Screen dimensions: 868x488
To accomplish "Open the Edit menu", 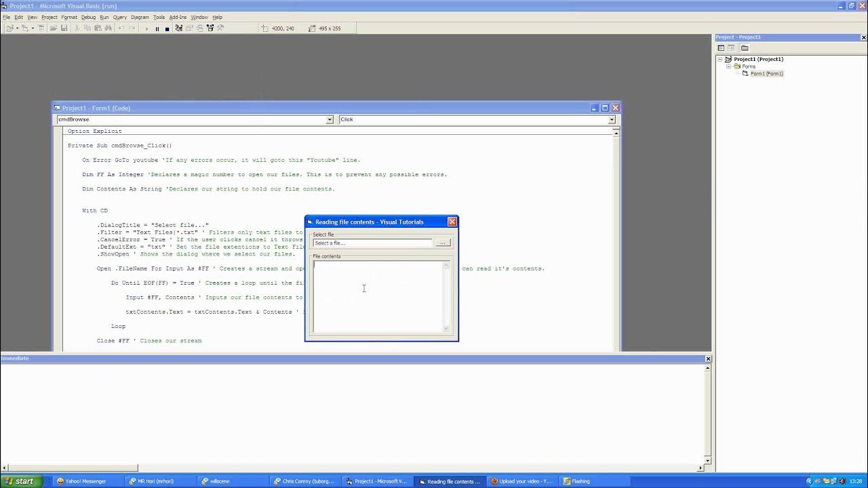I will click(x=19, y=17).
